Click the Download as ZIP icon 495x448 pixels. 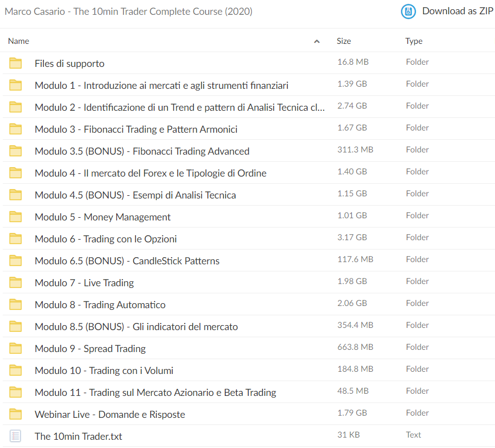coord(408,12)
